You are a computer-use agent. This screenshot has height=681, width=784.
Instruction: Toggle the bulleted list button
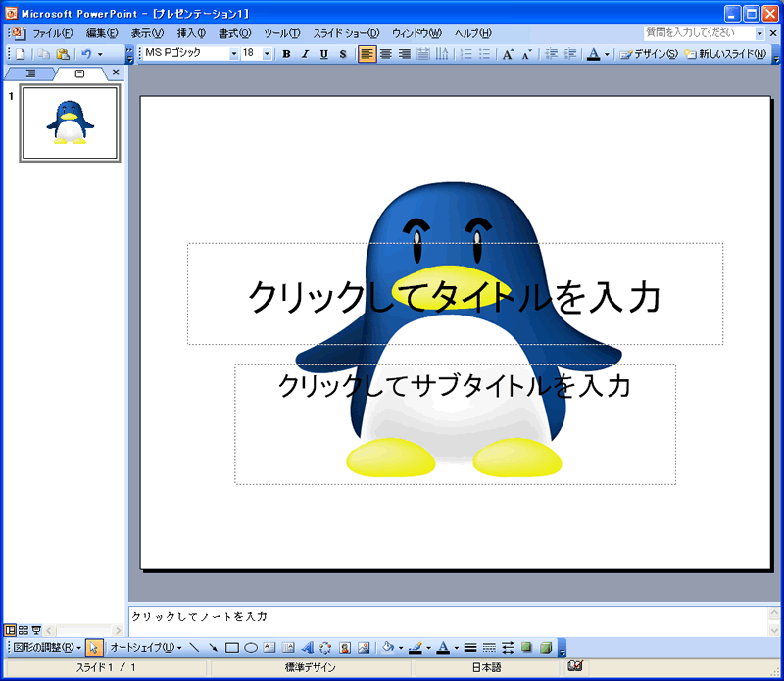[484, 54]
